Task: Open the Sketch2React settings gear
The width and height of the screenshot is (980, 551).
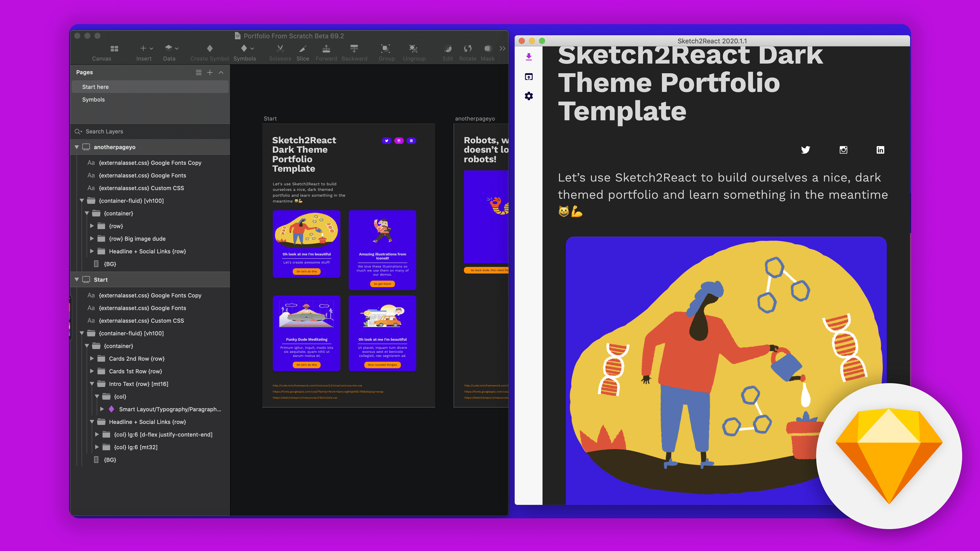Action: 529,96
